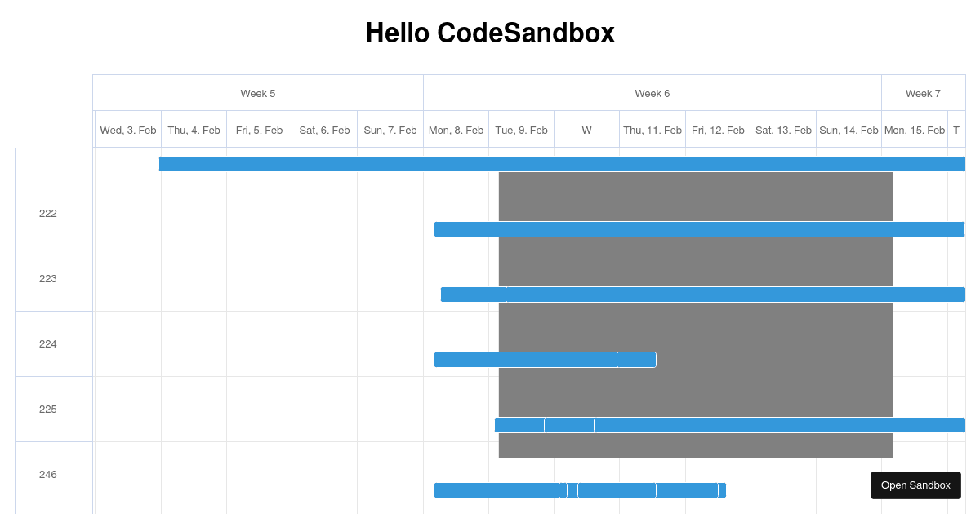Click the Sat, 13. Feb column header
This screenshot has width=980, height=514.
pyautogui.click(x=783, y=130)
